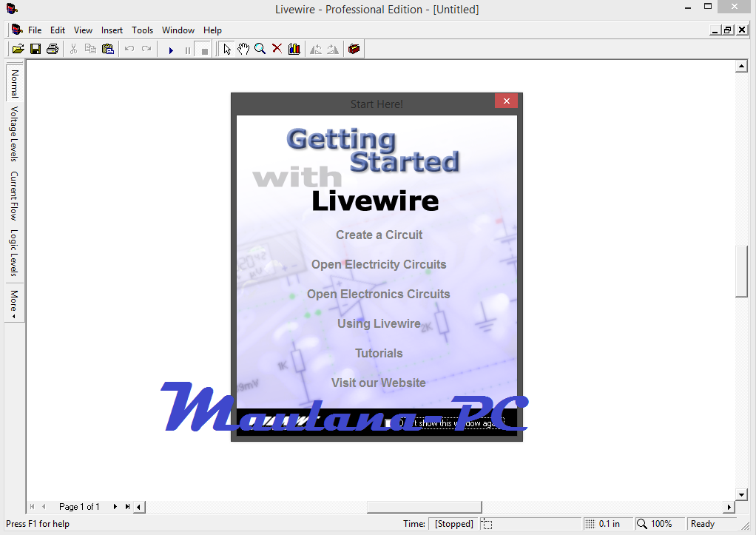756x535 pixels.
Task: Select the Pan hand tool
Action: pyautogui.click(x=243, y=49)
